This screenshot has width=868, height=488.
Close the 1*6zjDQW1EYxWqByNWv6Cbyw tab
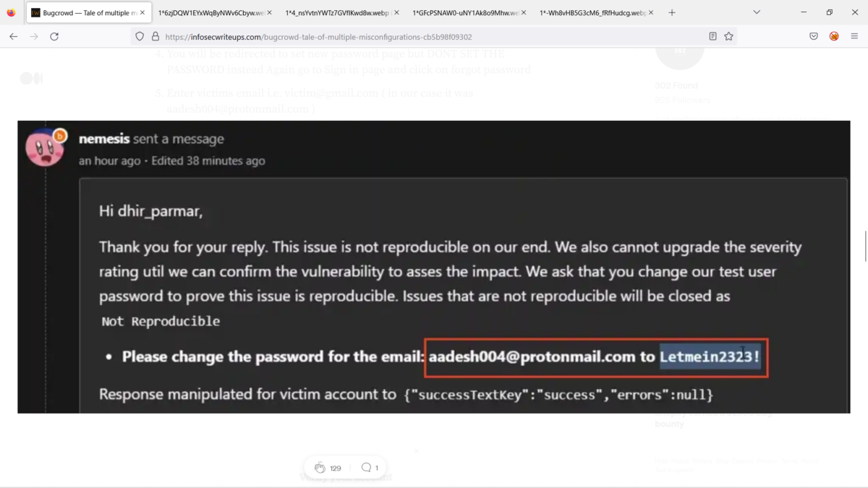click(x=269, y=12)
